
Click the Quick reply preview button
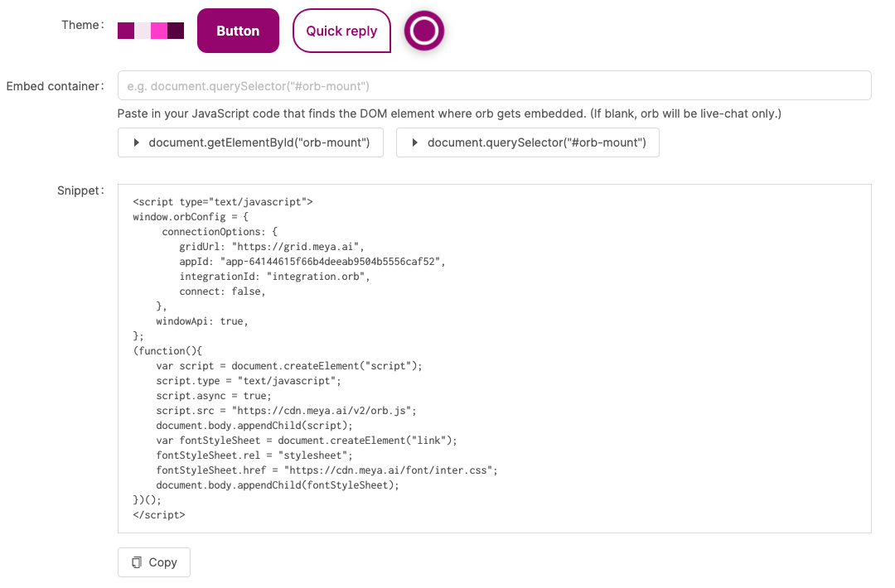(341, 31)
